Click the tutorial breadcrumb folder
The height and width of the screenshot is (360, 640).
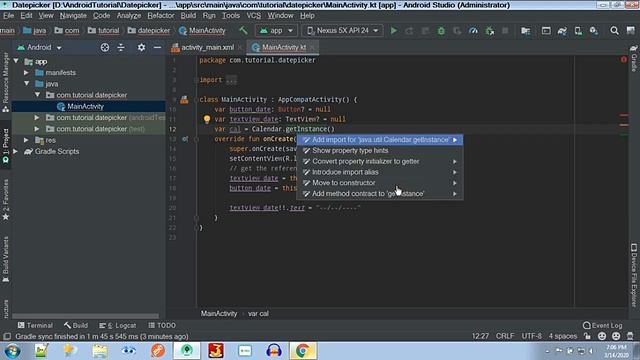pos(104,31)
